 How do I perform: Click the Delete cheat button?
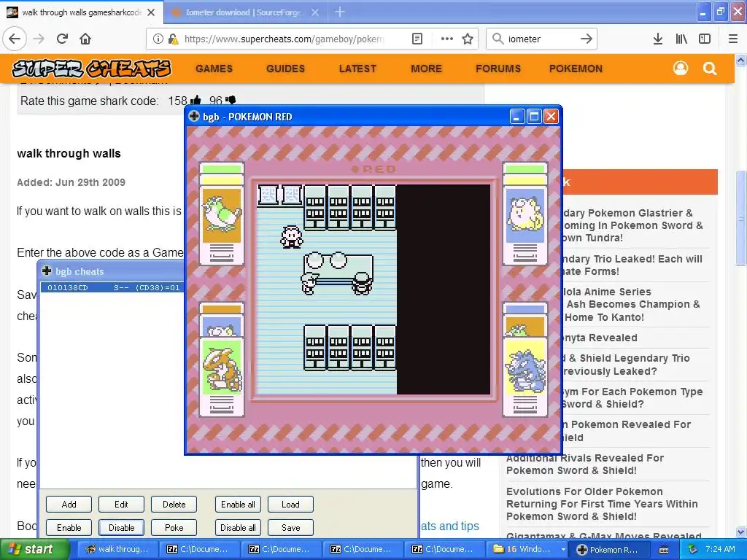tap(174, 505)
